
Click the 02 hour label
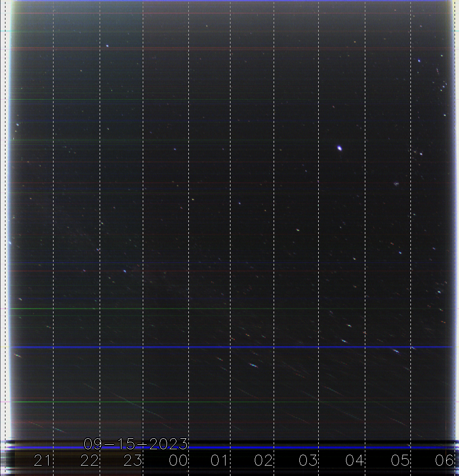(x=263, y=460)
